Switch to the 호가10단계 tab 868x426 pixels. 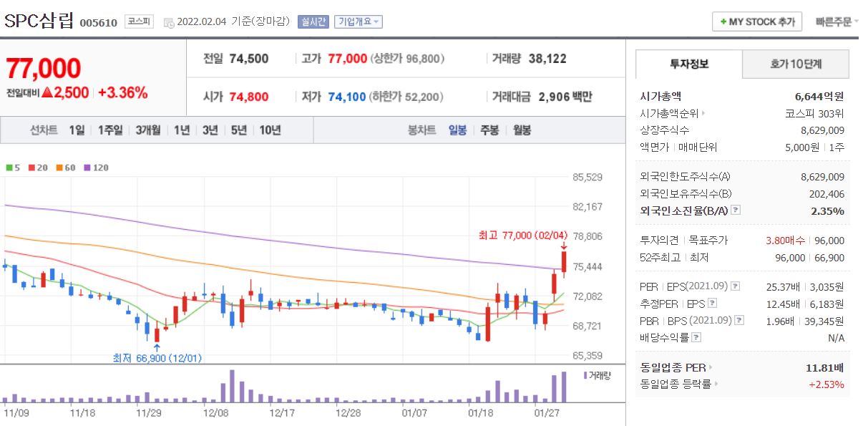[x=796, y=64]
